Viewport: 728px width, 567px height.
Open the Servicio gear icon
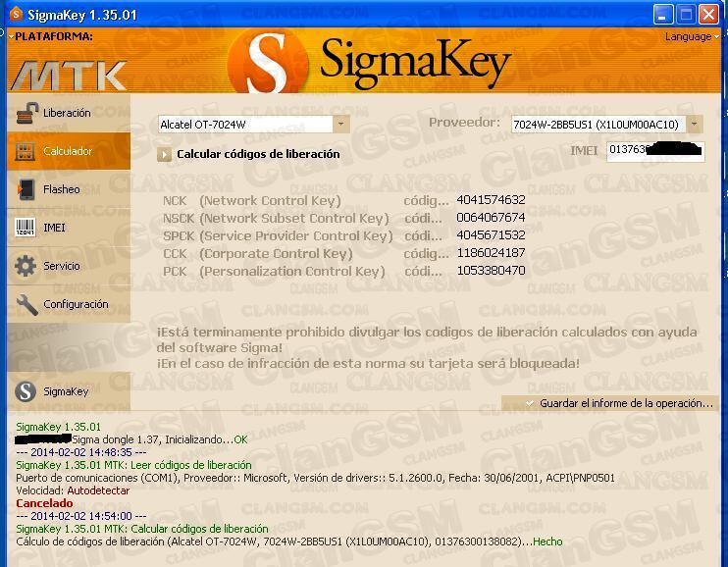26,266
